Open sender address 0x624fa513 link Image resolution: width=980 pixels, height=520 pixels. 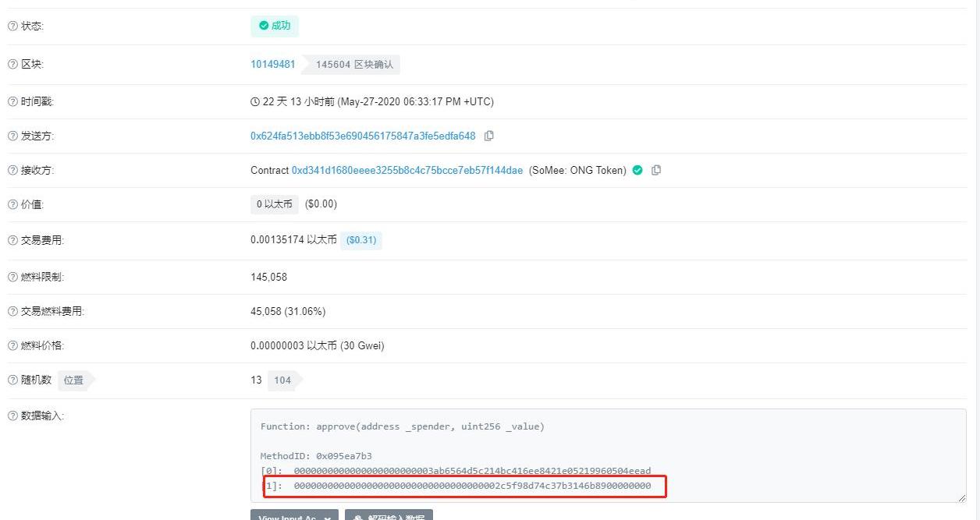(363, 136)
